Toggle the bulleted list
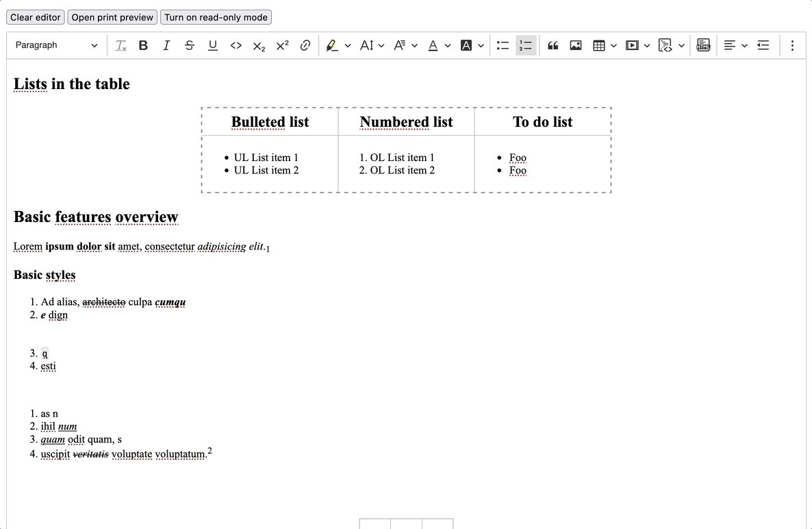This screenshot has height=529, width=812. click(x=503, y=45)
